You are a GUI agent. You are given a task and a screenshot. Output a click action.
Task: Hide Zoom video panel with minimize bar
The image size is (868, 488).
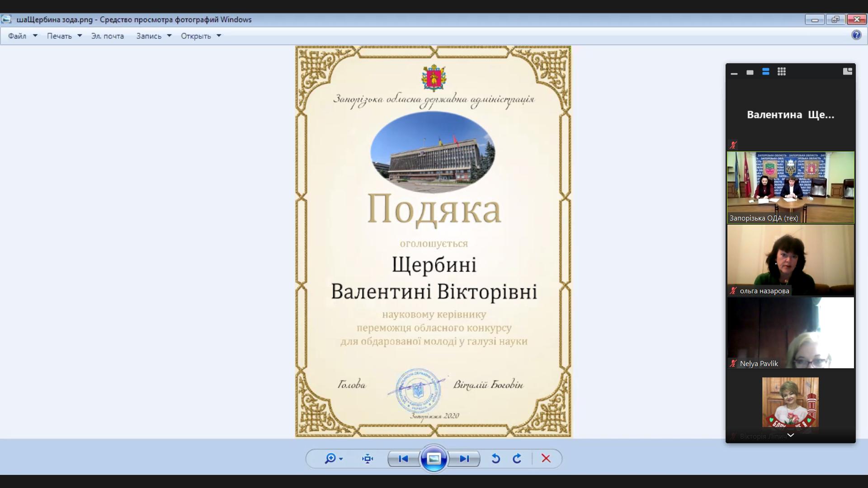(734, 73)
